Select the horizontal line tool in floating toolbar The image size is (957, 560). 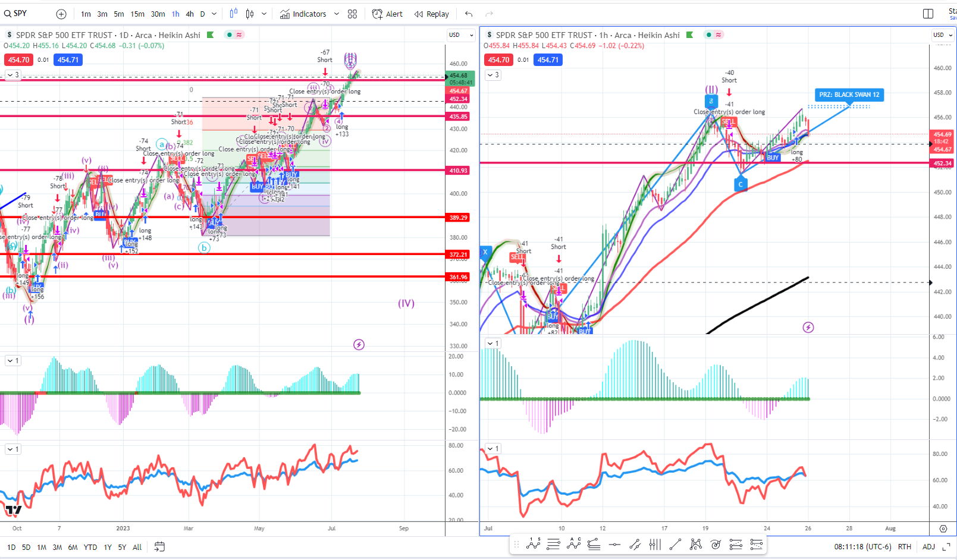pyautogui.click(x=614, y=544)
